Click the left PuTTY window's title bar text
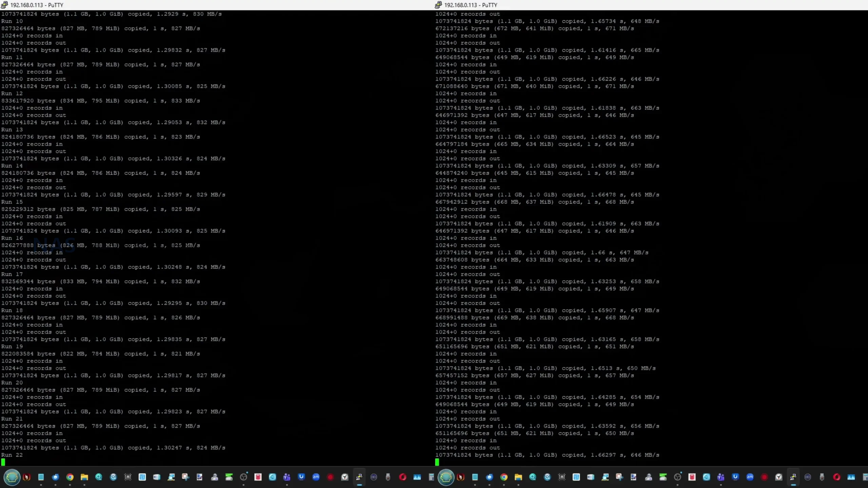868x488 pixels. point(37,5)
